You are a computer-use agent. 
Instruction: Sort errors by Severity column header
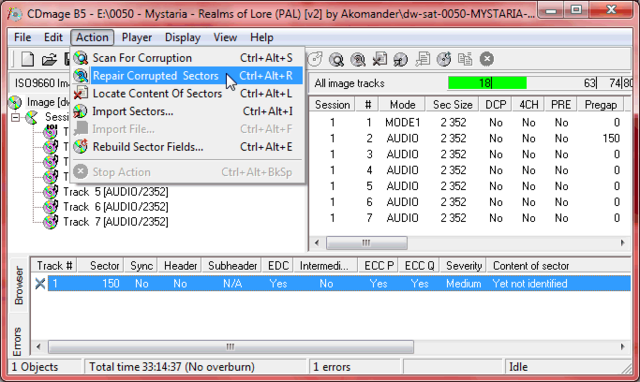pyautogui.click(x=464, y=266)
